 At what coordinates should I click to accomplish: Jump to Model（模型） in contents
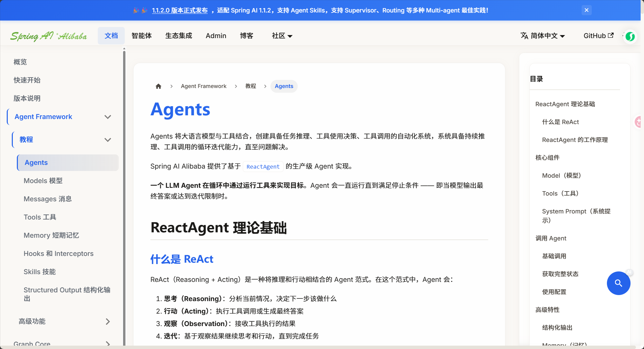pyautogui.click(x=563, y=176)
